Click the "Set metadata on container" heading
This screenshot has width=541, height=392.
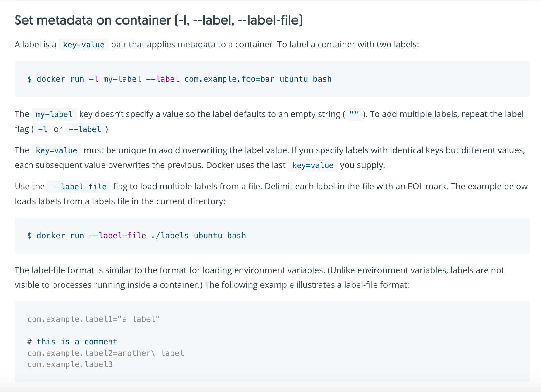tap(158, 20)
